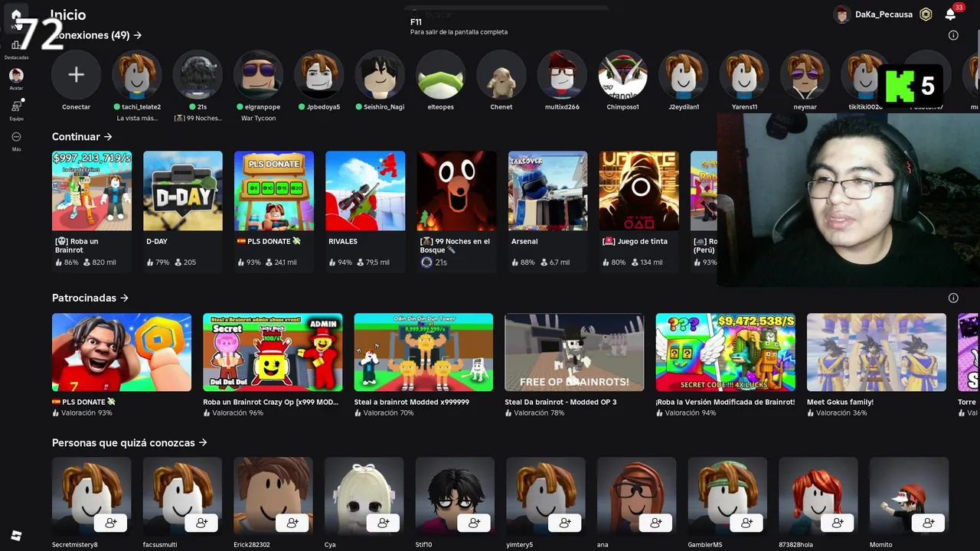Screen dimensions: 980x551
Task: Click the Chenet friend name
Action: coord(501,107)
